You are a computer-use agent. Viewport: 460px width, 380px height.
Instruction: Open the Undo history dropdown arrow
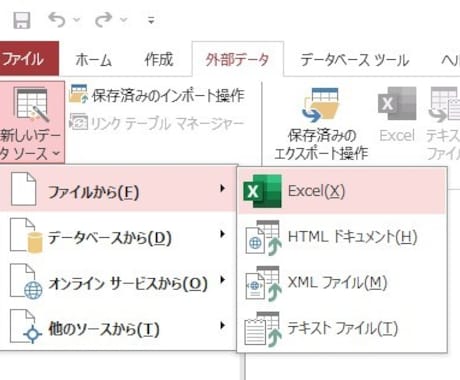(77, 20)
